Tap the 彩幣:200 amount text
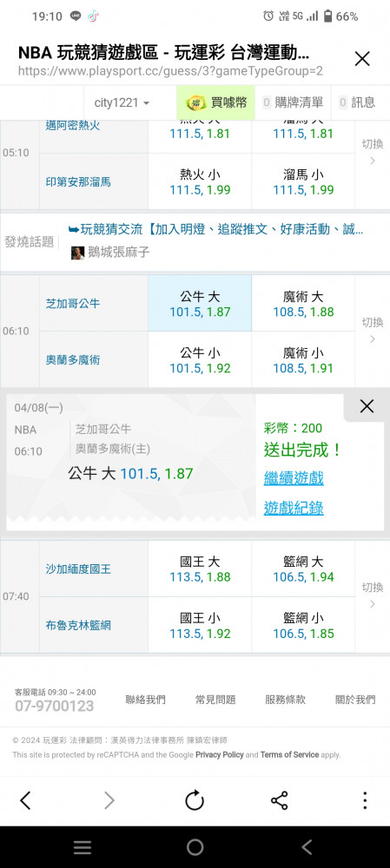The image size is (390, 868). click(293, 428)
